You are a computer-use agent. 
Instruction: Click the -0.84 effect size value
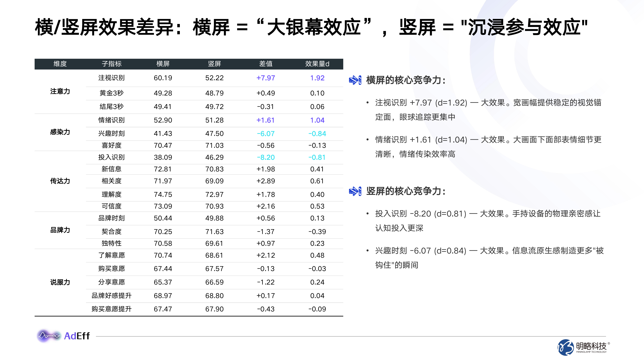pos(317,134)
